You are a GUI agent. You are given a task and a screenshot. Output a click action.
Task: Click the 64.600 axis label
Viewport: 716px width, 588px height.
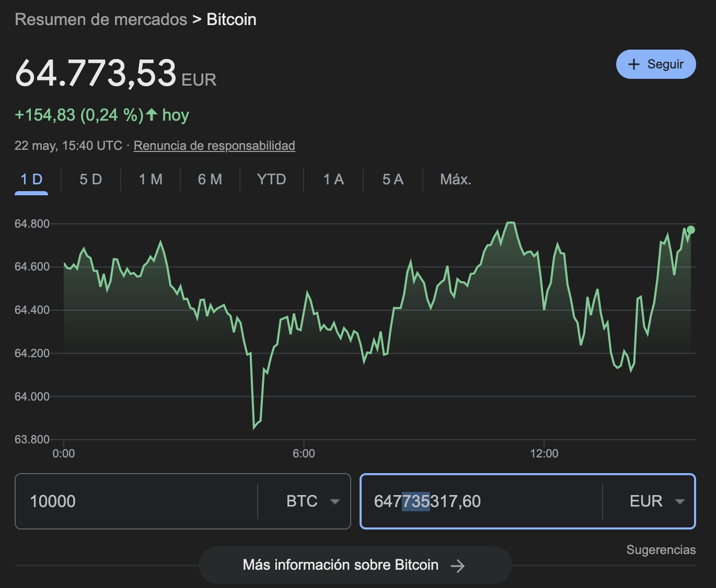pos(32,267)
